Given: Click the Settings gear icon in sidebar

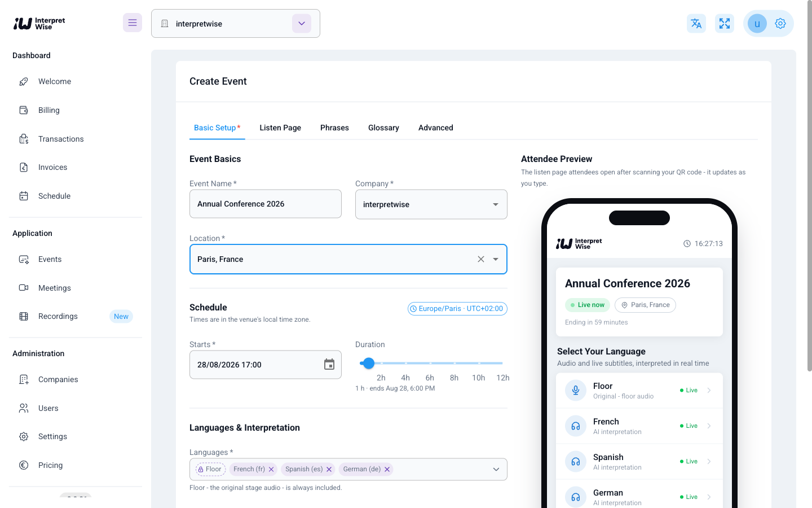Looking at the screenshot, I should [x=24, y=436].
